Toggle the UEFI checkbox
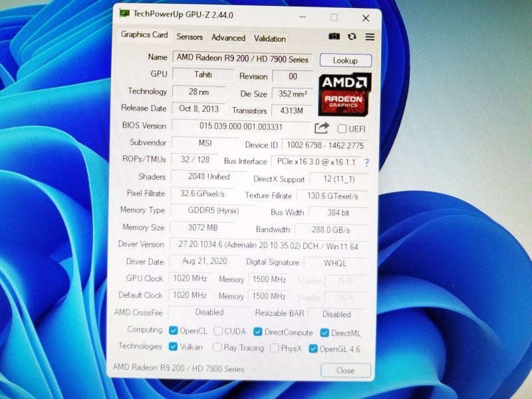The image size is (532, 399). point(342,129)
